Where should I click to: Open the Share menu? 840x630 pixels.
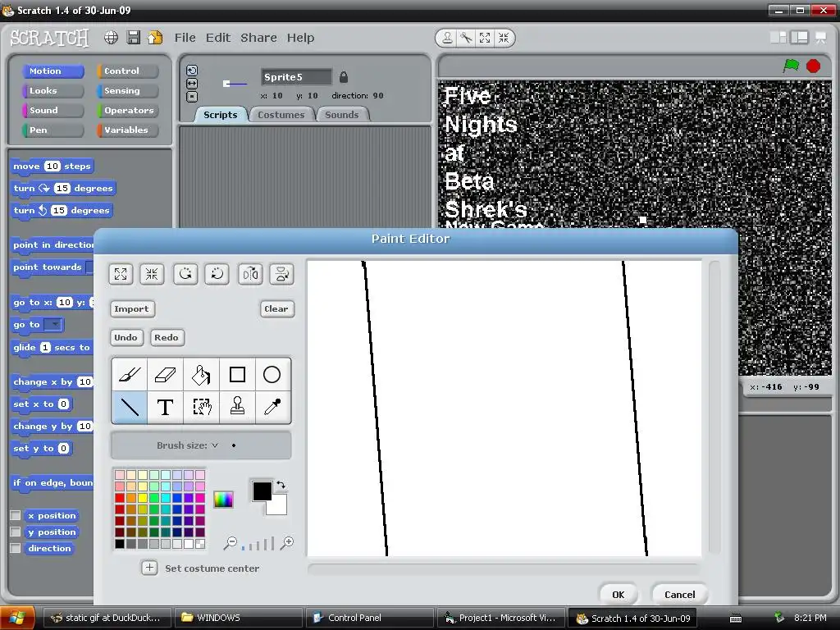coord(258,38)
